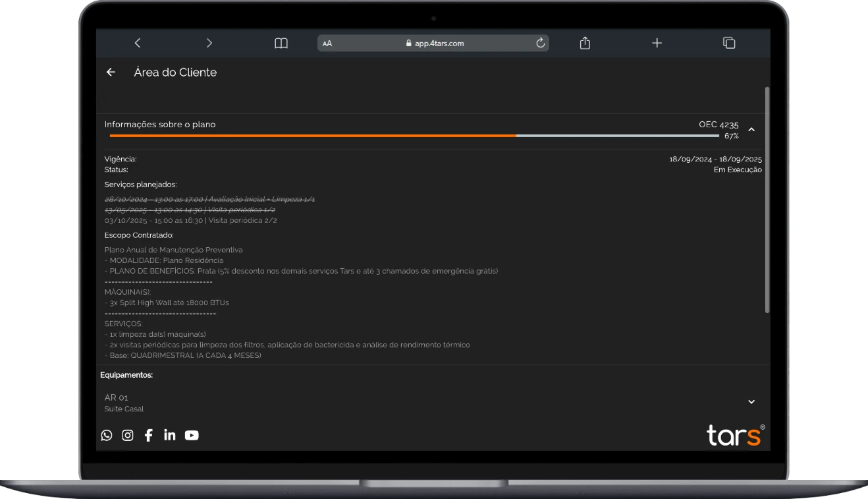Open the Facebook icon in footer
Screen dimensions: 868x499
click(x=149, y=435)
